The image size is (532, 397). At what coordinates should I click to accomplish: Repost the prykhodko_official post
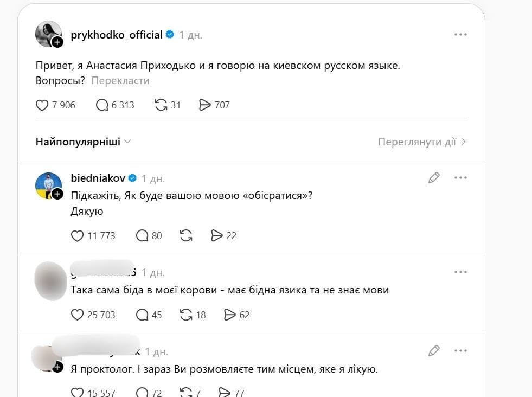point(161,105)
